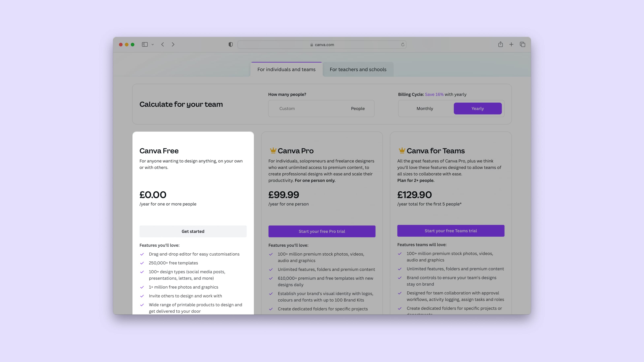The image size is (644, 362).
Task: Click the Canva crown icon on Teams plan
Action: tap(401, 150)
